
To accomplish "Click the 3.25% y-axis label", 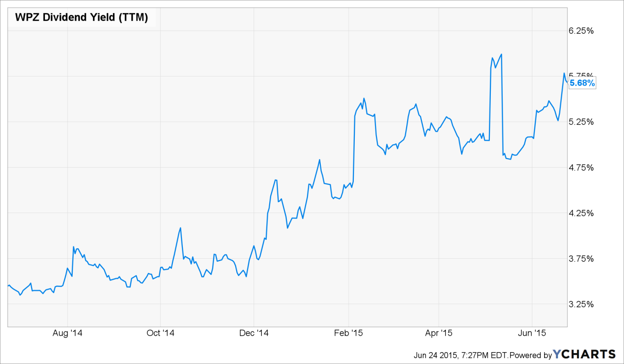I will (x=581, y=304).
